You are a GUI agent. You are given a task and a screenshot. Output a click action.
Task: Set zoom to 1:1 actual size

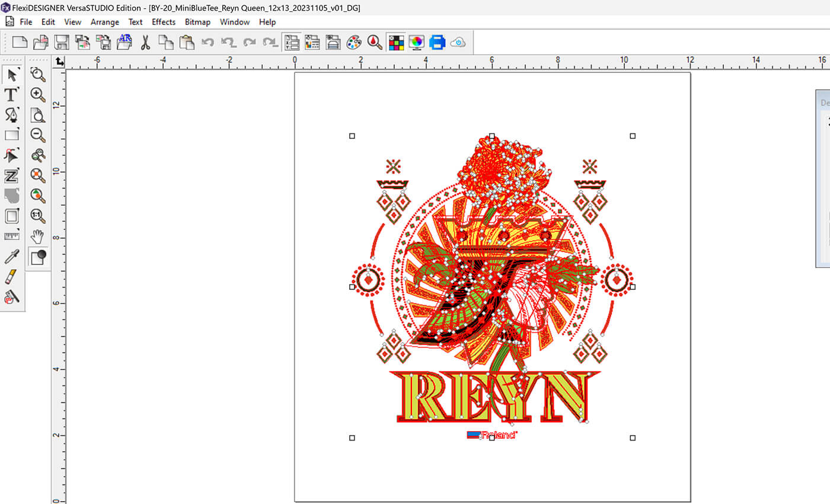click(x=38, y=216)
